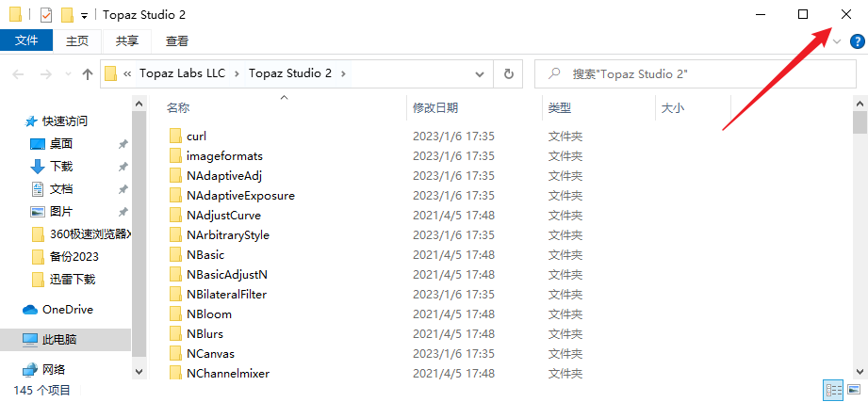The height and width of the screenshot is (402, 868).
Task: Select the NBloom folder name
Action: (209, 314)
